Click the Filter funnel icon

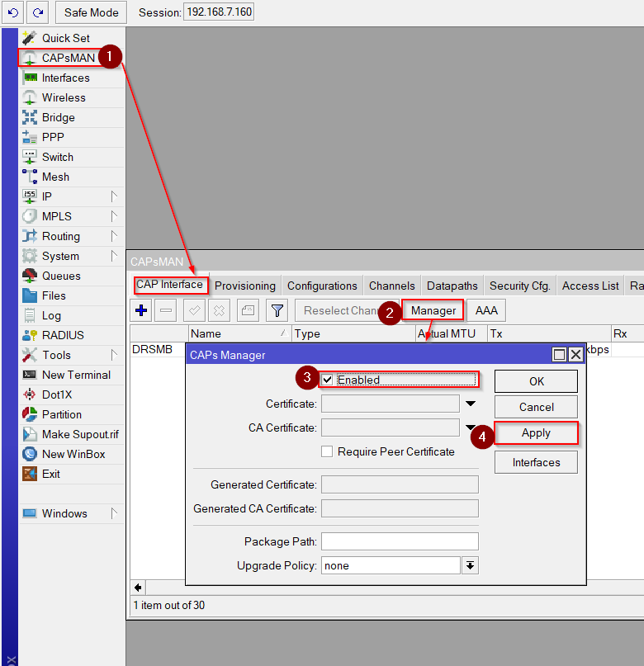click(277, 311)
